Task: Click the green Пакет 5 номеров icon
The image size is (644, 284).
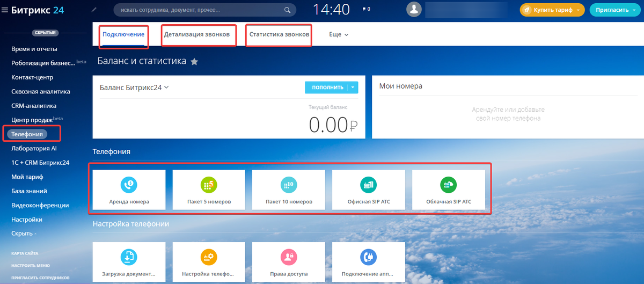Action: [x=209, y=184]
